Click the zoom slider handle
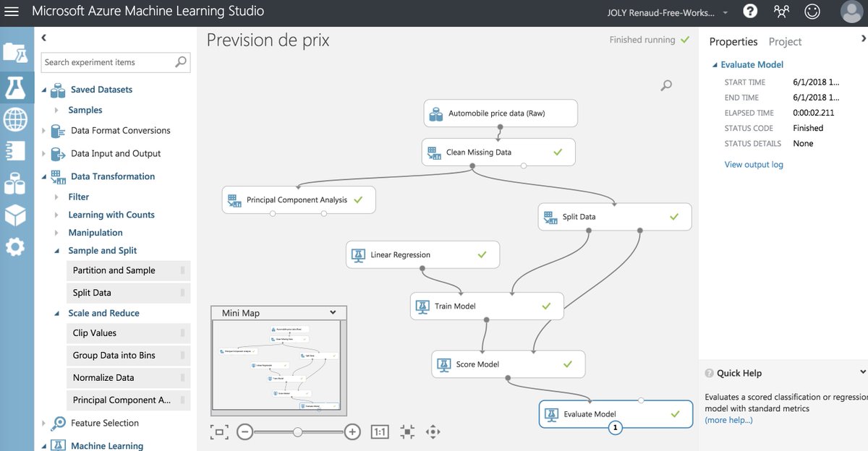Screen dimensions: 868x451 click(x=297, y=432)
